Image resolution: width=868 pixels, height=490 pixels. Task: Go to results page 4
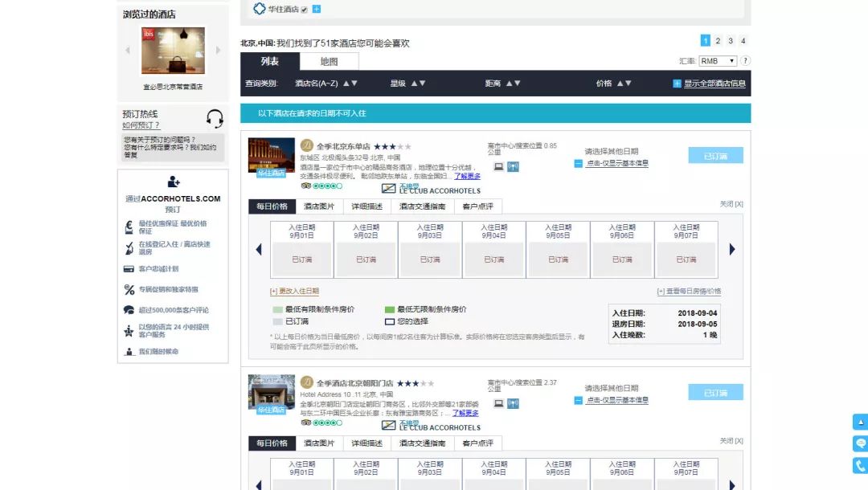(743, 41)
